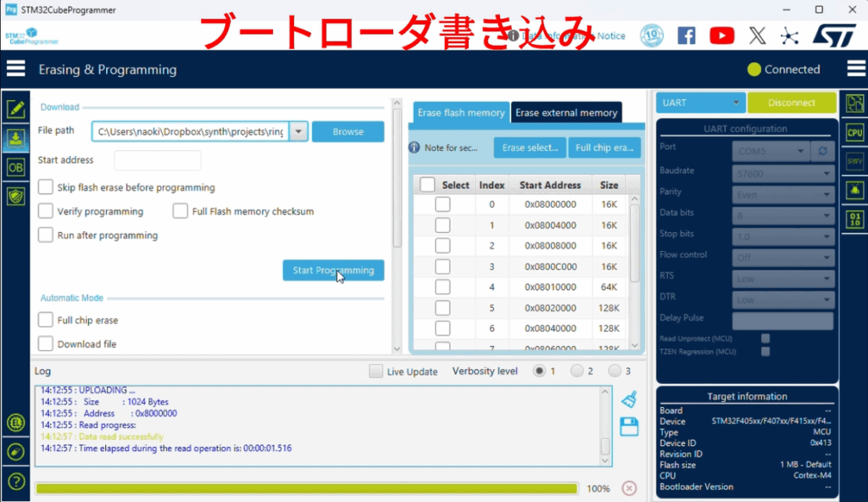Switch to Erase flash memory tab
Viewport: 868px width, 502px height.
coord(460,113)
